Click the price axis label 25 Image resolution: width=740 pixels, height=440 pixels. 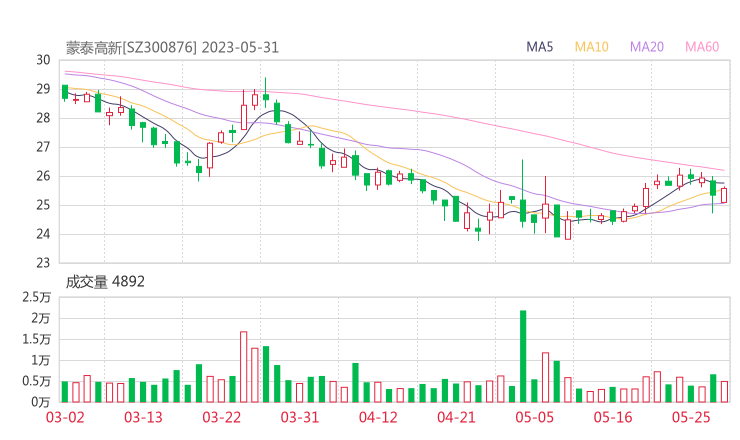tap(43, 205)
